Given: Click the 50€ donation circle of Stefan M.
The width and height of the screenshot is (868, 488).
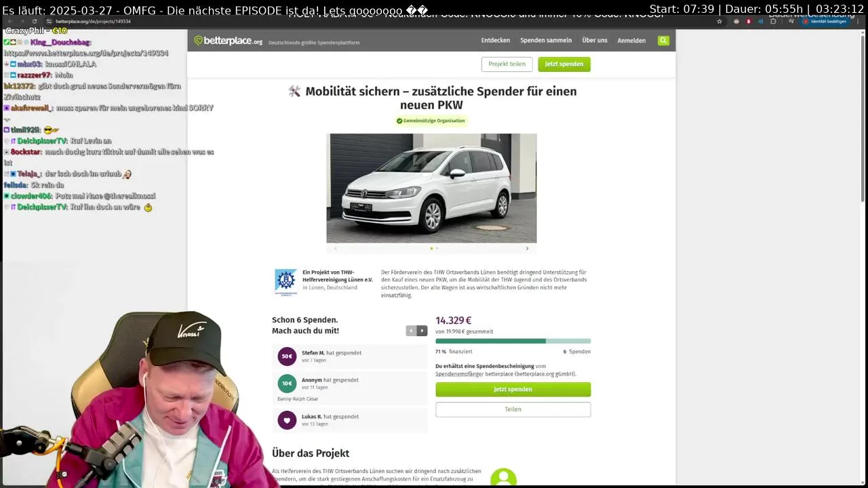Looking at the screenshot, I should pyautogui.click(x=287, y=356).
